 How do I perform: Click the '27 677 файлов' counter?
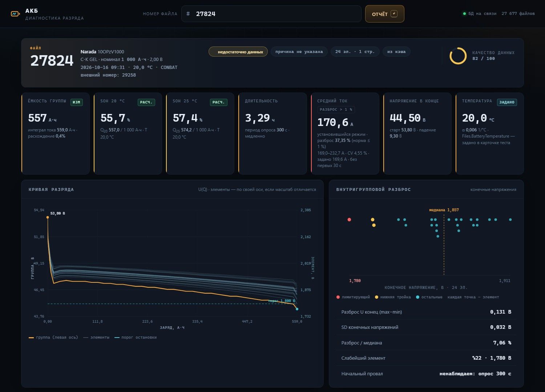(x=518, y=14)
